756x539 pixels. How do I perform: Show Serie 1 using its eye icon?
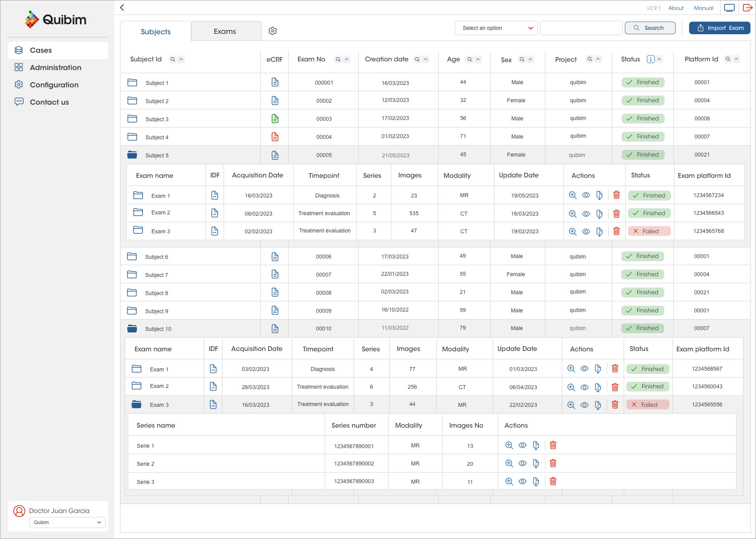[x=522, y=445]
